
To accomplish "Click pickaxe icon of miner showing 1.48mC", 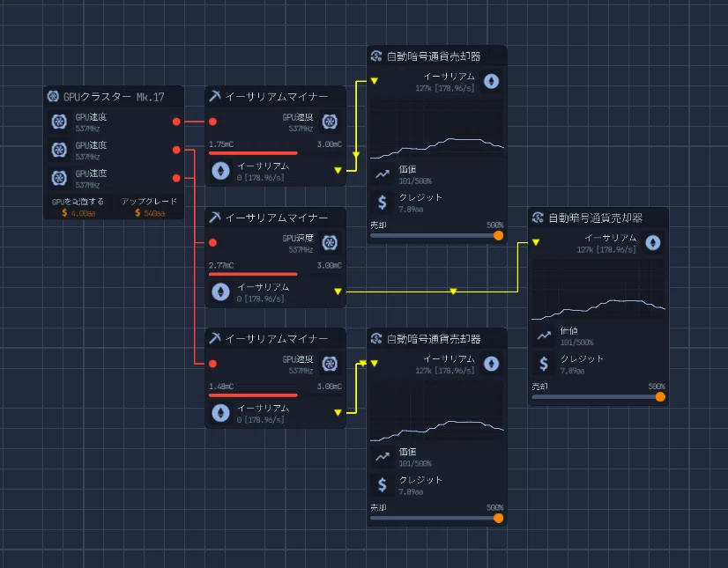I will pos(214,338).
